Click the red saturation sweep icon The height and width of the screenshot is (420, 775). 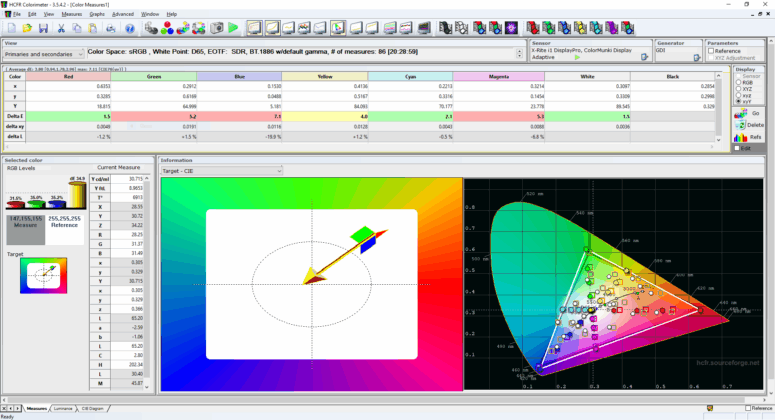(533, 28)
